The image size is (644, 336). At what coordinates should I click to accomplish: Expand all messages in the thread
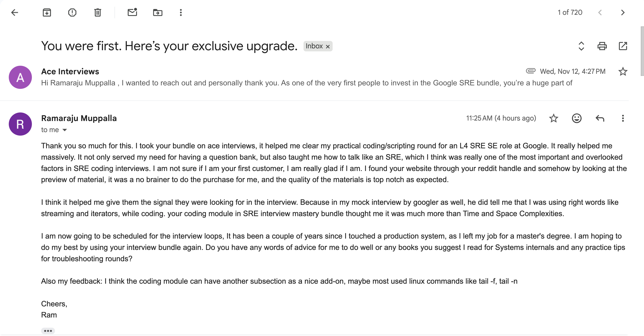click(x=581, y=46)
